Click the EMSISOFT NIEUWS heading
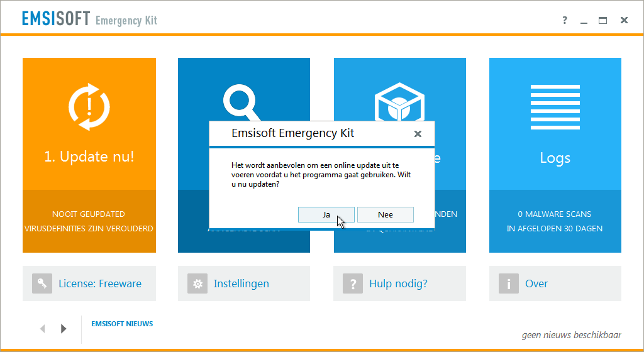Image resolution: width=644 pixels, height=352 pixels. (x=122, y=324)
